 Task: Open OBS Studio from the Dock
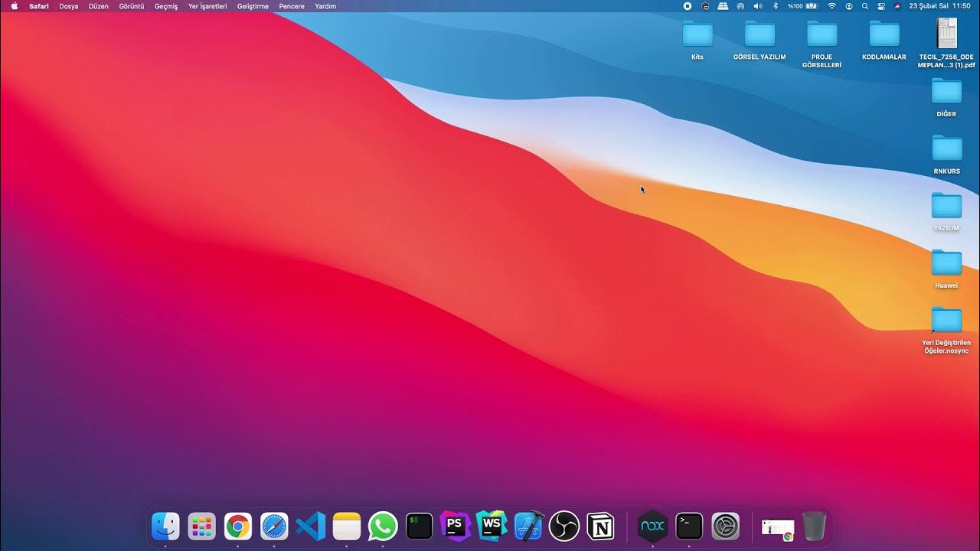[564, 527]
